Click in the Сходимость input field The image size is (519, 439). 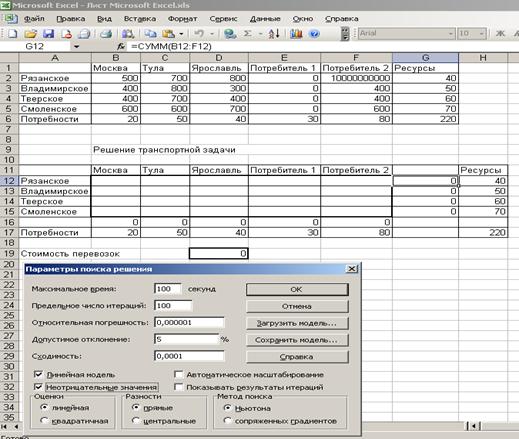(189, 356)
